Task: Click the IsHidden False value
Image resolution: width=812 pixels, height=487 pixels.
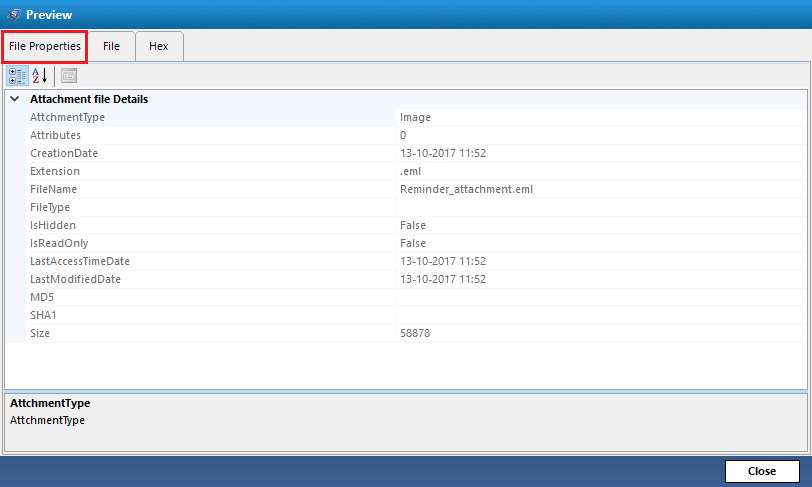Action: tap(413, 225)
